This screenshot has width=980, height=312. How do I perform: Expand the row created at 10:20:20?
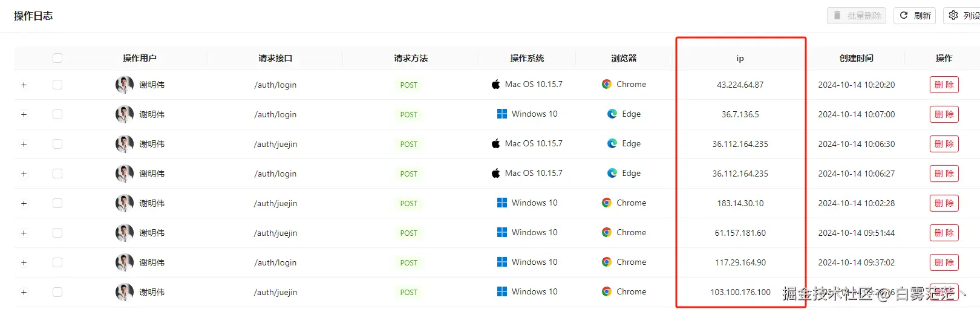[24, 85]
